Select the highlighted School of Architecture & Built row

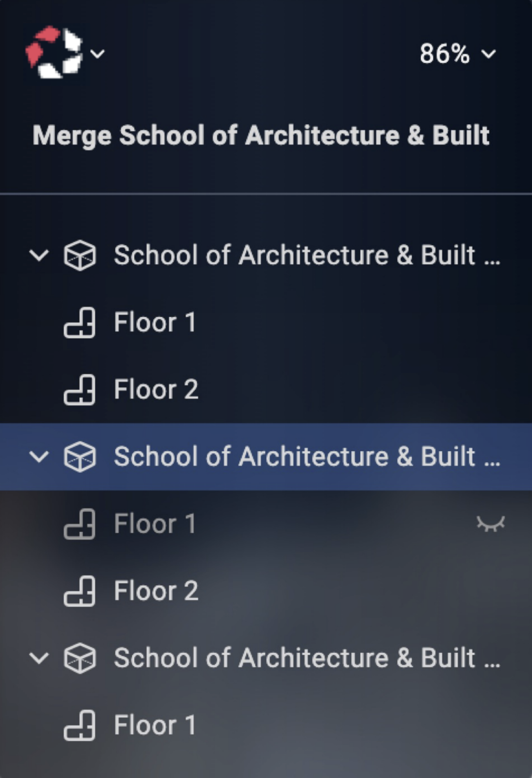[266, 457]
